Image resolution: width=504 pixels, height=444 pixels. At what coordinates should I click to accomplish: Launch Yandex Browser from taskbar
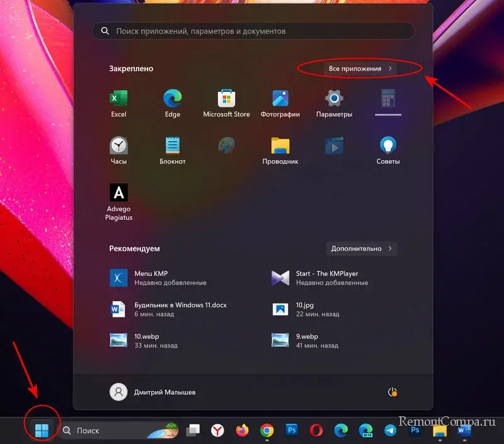click(217, 431)
